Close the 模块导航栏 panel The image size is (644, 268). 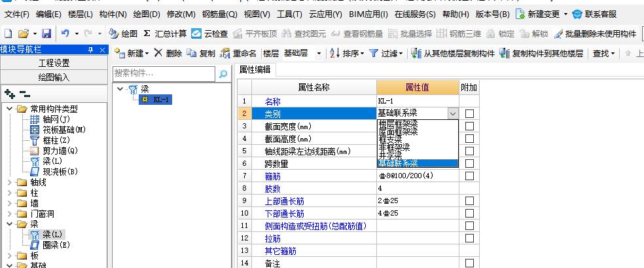[102, 50]
